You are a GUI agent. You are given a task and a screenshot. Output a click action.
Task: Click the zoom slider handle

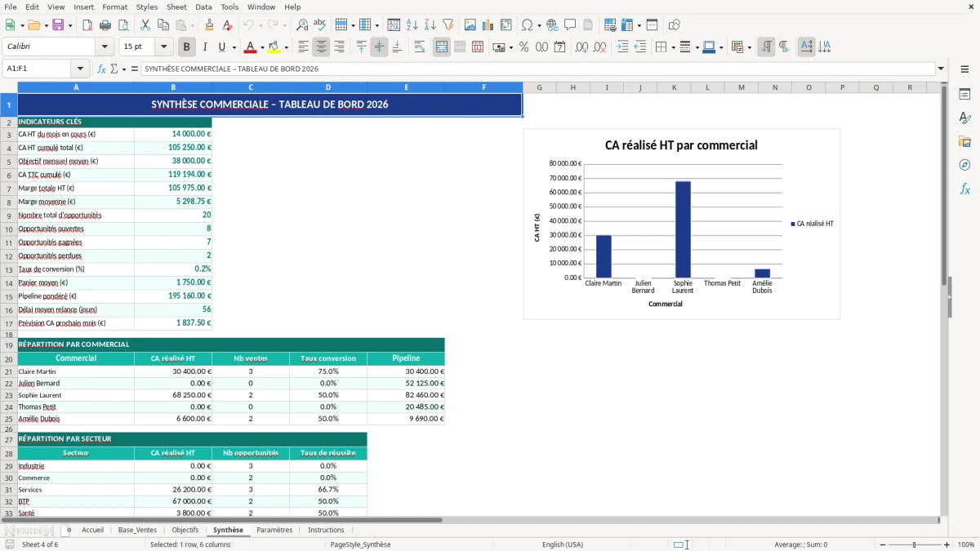pyautogui.click(x=915, y=544)
